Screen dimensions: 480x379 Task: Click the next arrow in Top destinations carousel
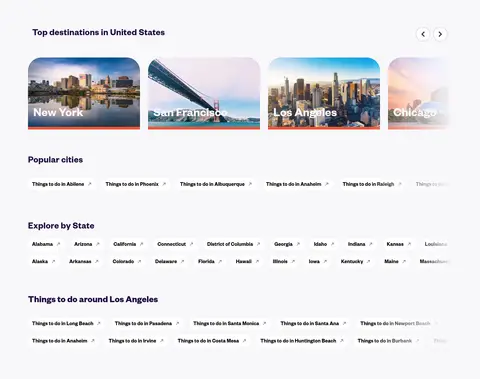(x=440, y=34)
